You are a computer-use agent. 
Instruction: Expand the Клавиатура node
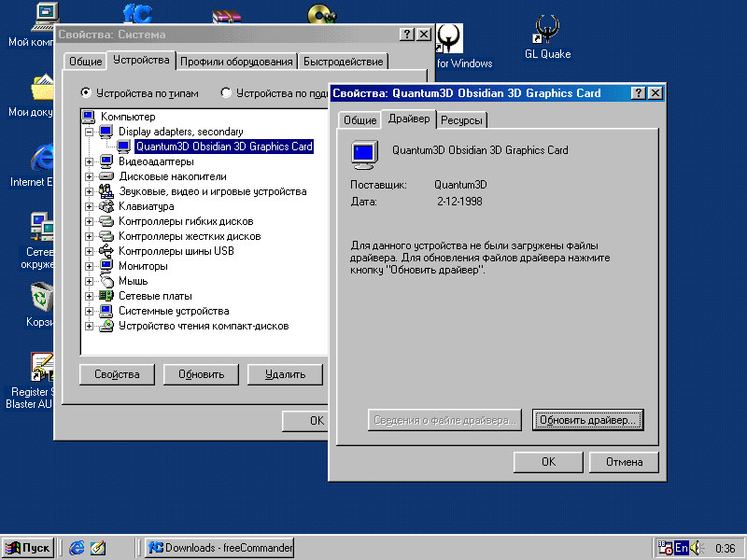tap(89, 206)
